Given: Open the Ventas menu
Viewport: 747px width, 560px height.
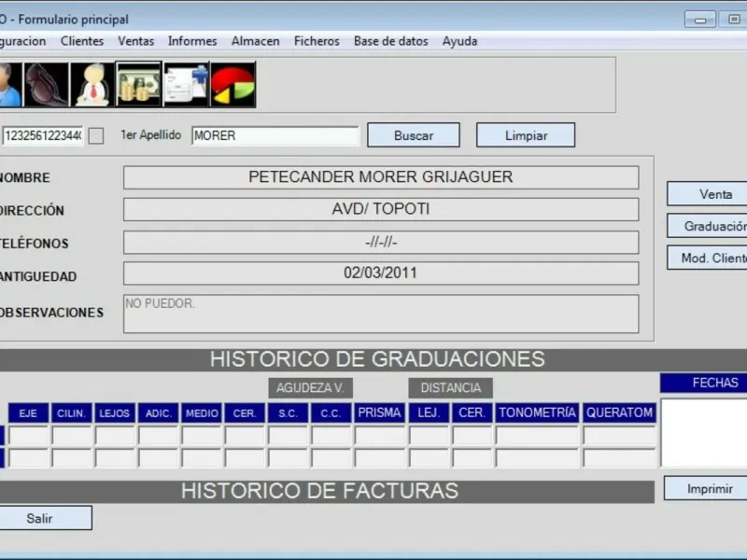Looking at the screenshot, I should pyautogui.click(x=135, y=41).
